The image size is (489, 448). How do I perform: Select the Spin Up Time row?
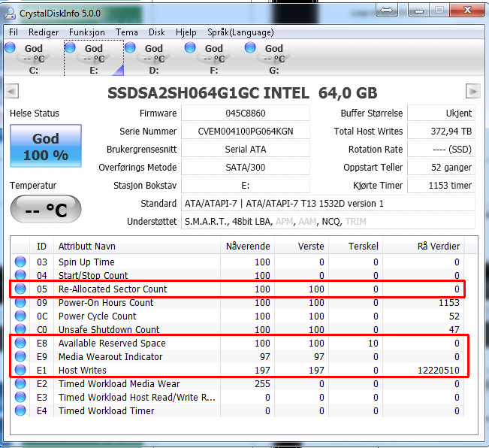pos(237,262)
